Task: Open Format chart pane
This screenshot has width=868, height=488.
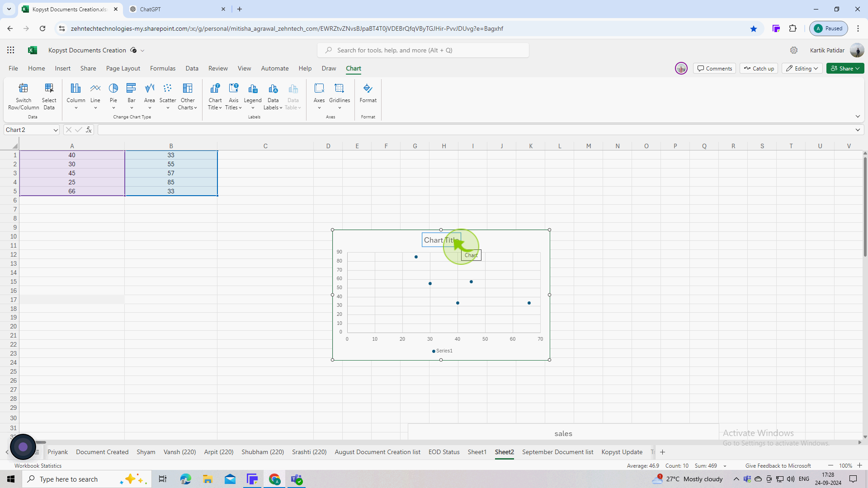Action: (368, 94)
